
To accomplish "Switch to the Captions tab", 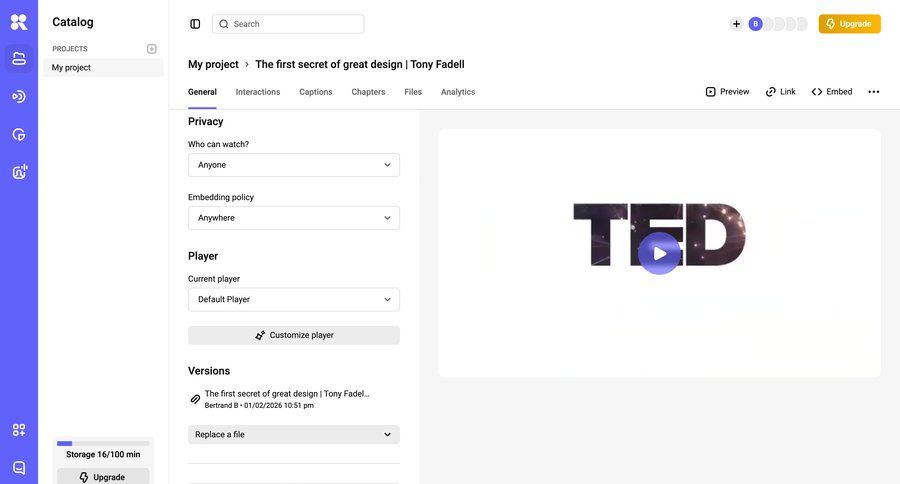I will pos(316,92).
